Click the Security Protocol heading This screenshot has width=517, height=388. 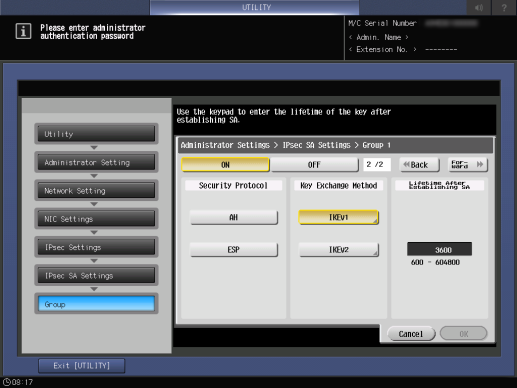tap(233, 185)
